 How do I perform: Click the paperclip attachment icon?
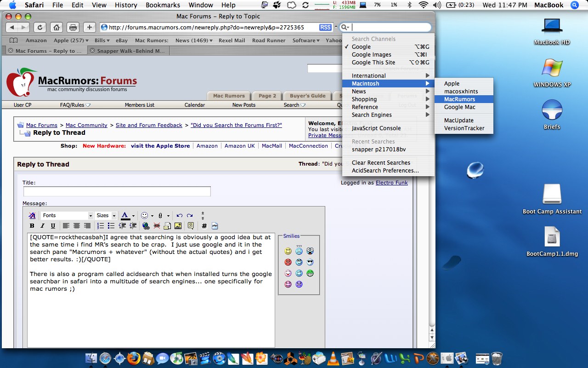(x=160, y=215)
